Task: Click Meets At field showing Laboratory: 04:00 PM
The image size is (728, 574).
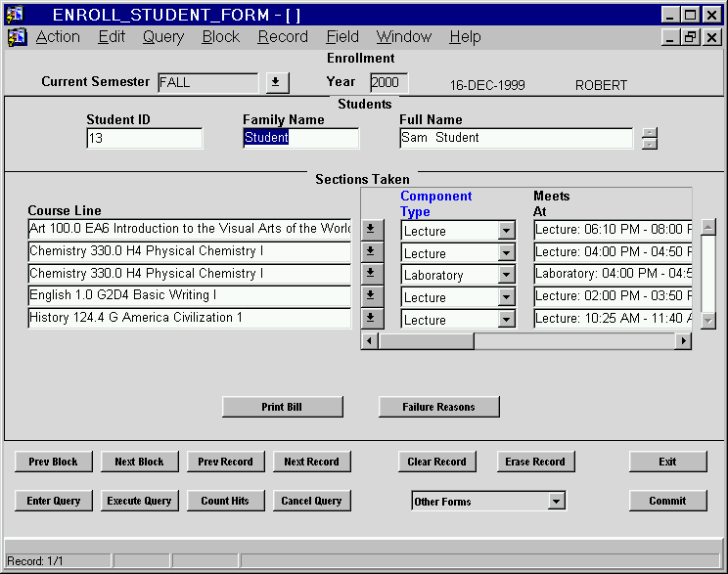Action: click(613, 274)
